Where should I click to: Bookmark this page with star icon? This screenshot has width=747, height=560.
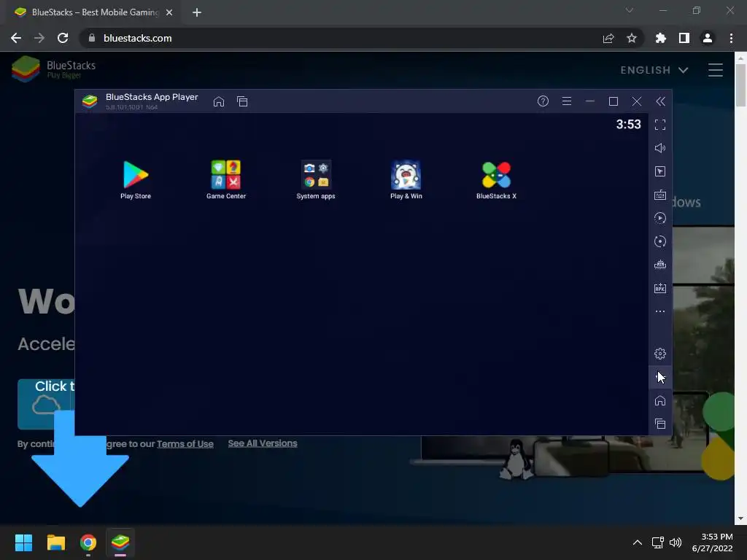(x=631, y=38)
